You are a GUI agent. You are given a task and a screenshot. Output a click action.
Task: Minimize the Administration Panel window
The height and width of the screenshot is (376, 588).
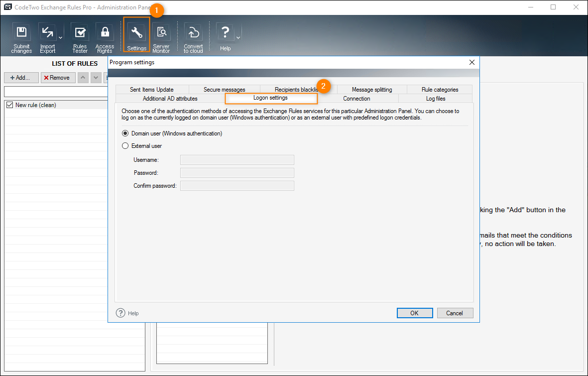pyautogui.click(x=531, y=7)
